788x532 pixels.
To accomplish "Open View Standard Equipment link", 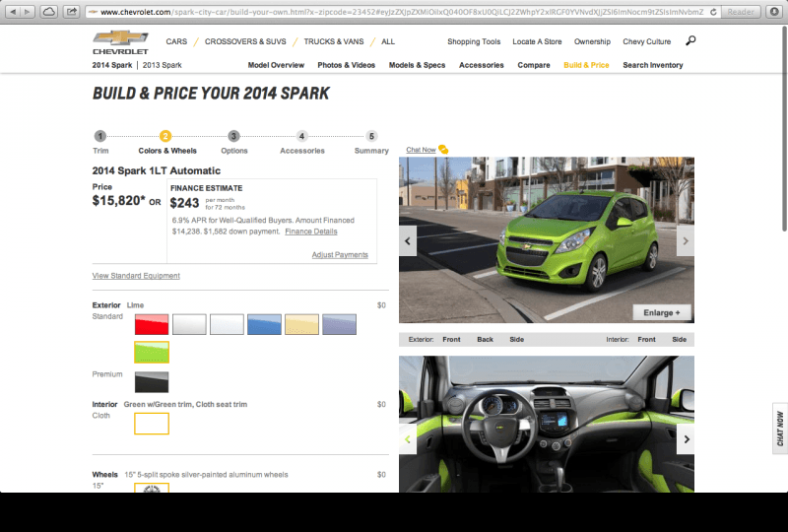I will (x=136, y=276).
